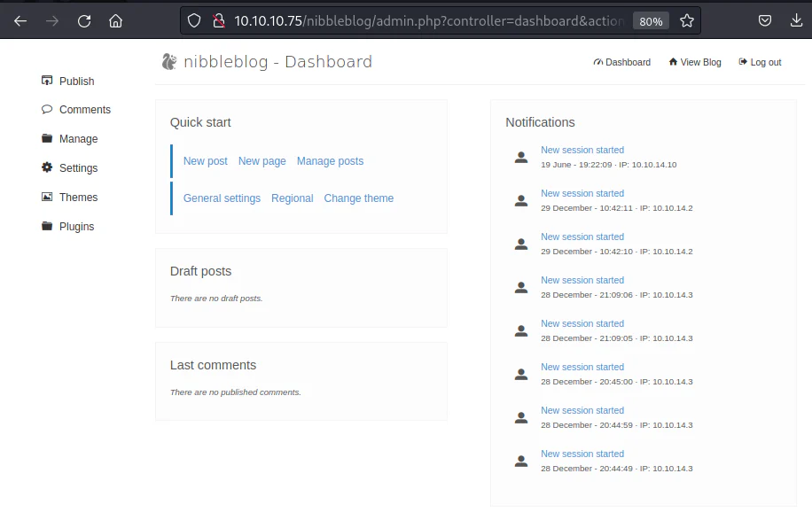
Task: Open the Settings menu item
Action: pos(78,168)
